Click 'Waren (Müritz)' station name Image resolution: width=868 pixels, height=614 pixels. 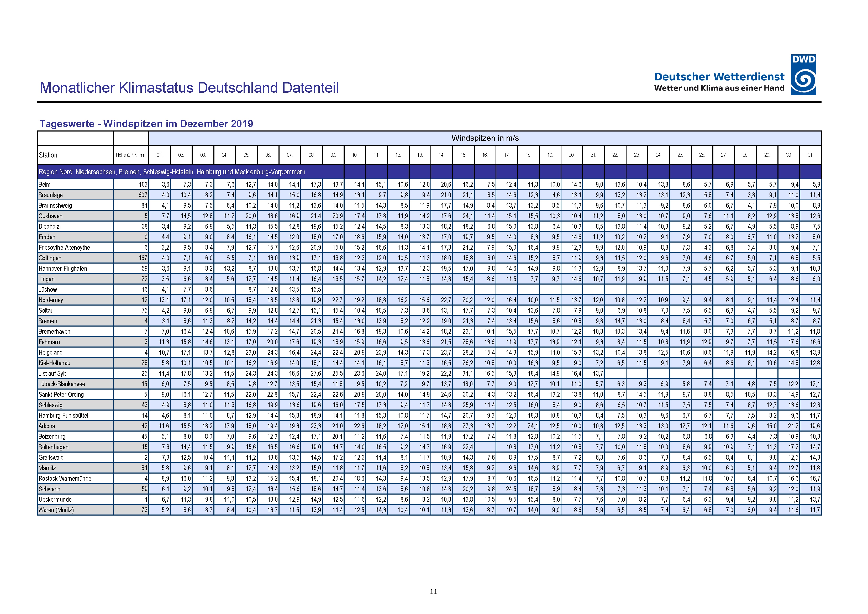pos(56,510)
